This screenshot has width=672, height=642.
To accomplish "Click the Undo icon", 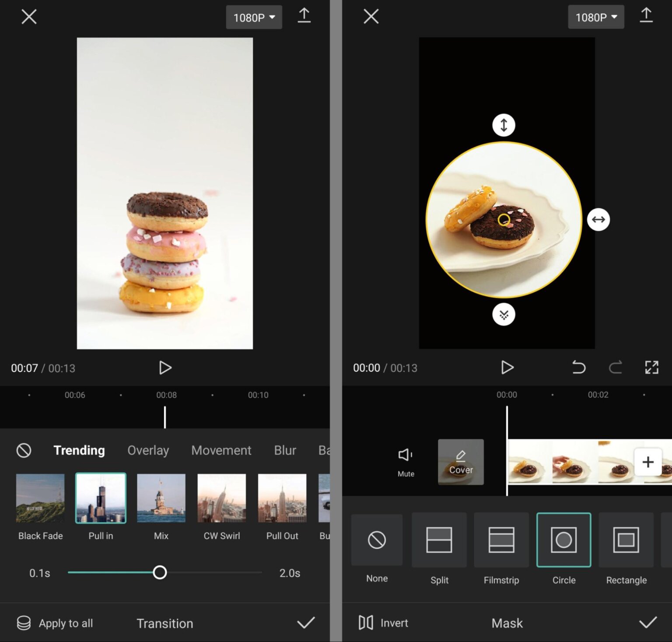I will click(x=578, y=368).
